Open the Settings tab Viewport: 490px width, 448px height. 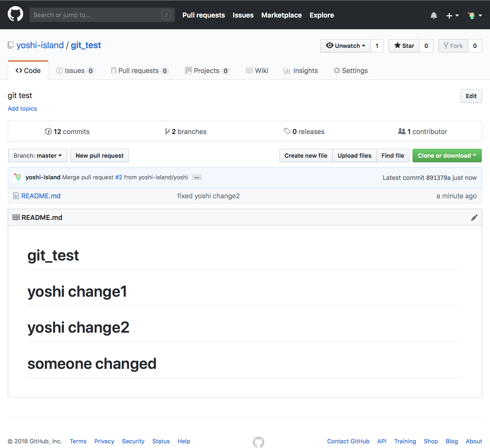(351, 71)
